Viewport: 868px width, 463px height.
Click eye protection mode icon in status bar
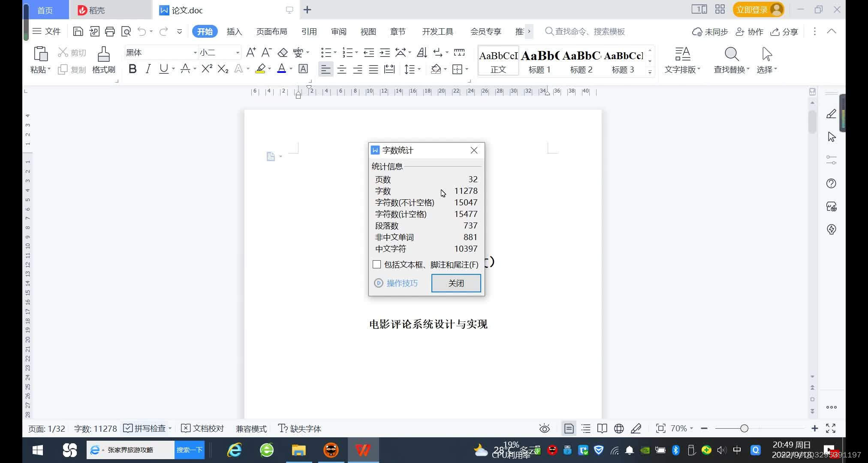coord(544,428)
